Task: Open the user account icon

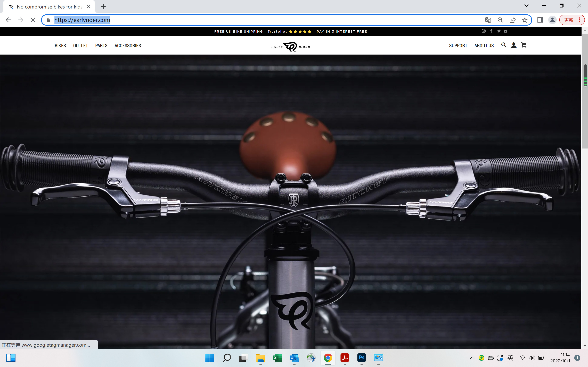Action: [x=513, y=45]
